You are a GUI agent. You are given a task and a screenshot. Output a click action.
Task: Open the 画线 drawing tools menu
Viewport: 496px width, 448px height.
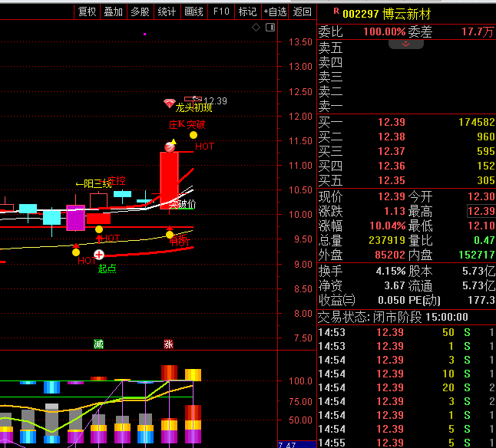[194, 12]
